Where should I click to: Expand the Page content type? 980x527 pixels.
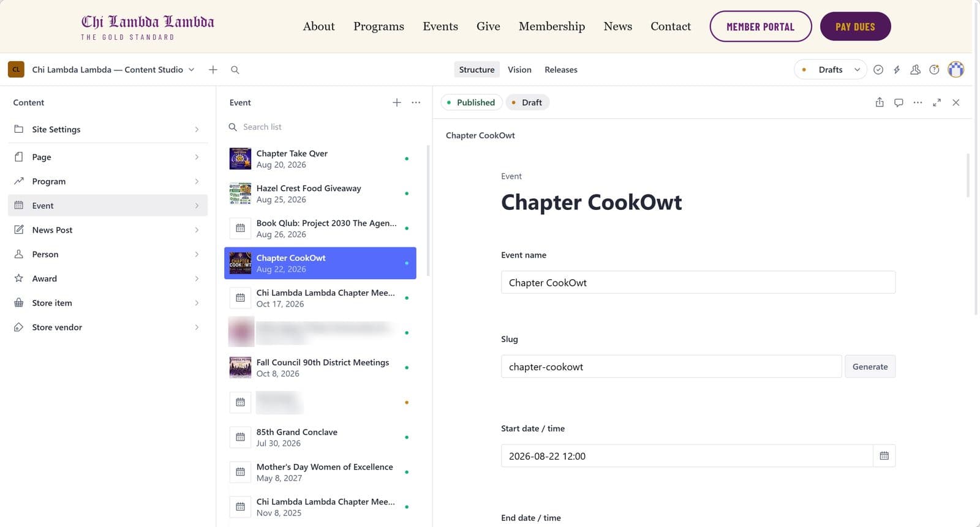click(x=108, y=157)
